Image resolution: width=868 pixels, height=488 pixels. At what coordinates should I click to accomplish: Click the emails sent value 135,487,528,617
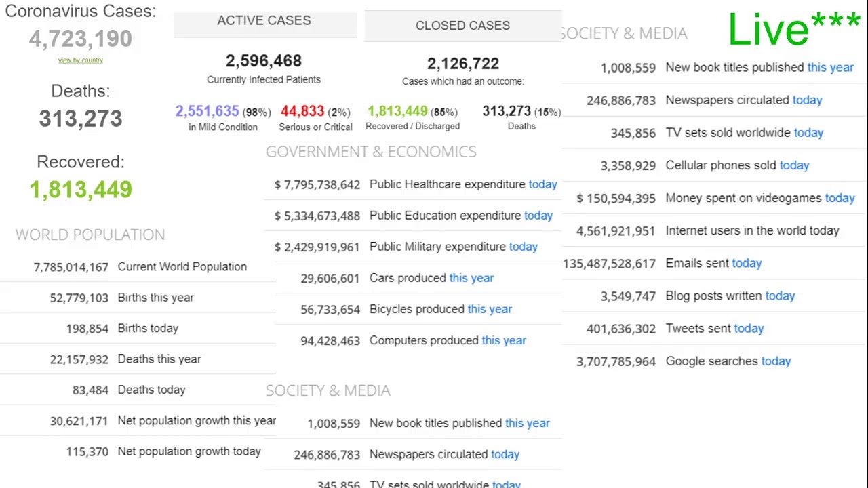(609, 264)
